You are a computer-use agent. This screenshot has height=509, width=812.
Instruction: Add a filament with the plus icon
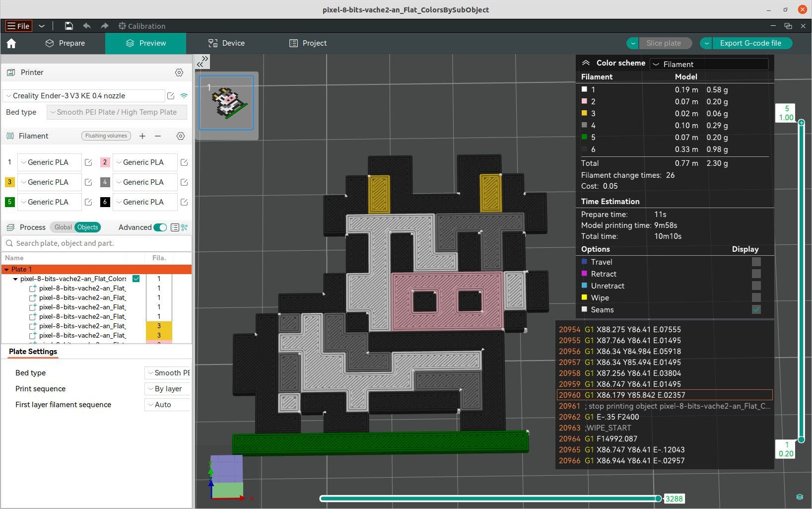[142, 136]
